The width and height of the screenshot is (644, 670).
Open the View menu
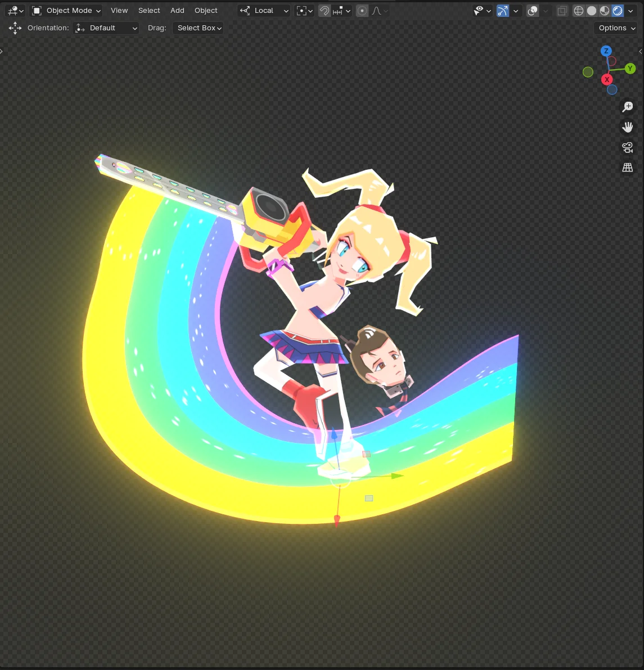tap(119, 10)
